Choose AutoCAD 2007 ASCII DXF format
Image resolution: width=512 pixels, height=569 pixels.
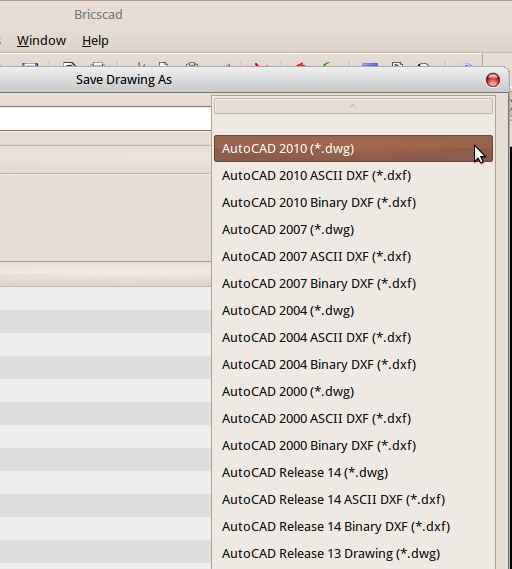(353, 257)
